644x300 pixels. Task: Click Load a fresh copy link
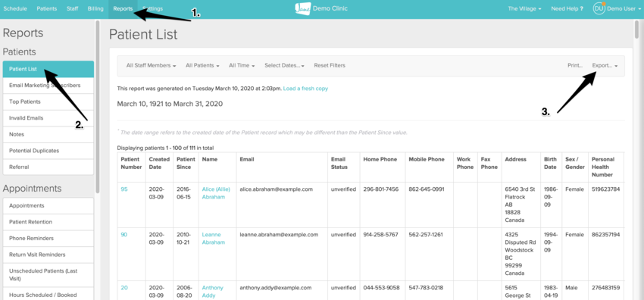305,88
